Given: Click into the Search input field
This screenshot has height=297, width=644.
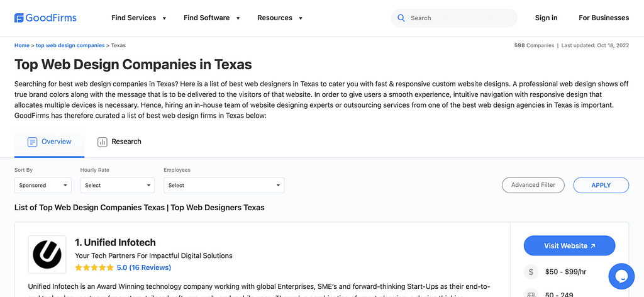Looking at the screenshot, I should [454, 18].
